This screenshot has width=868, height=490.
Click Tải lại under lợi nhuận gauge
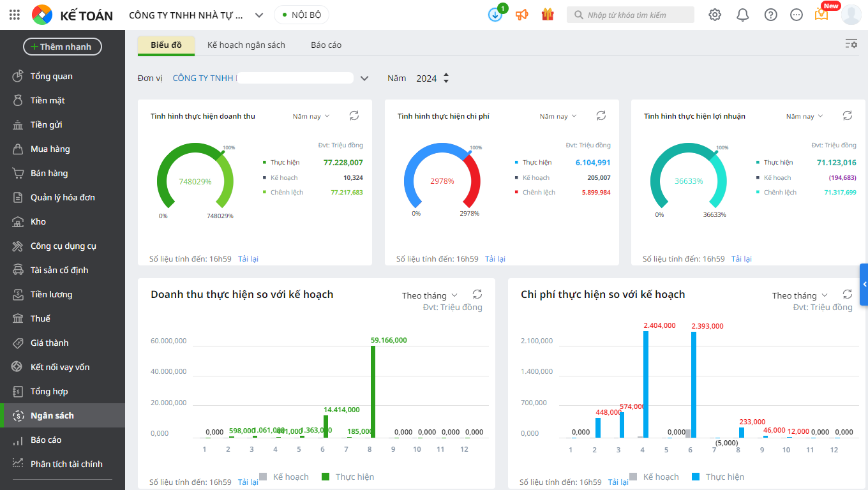[x=742, y=259]
